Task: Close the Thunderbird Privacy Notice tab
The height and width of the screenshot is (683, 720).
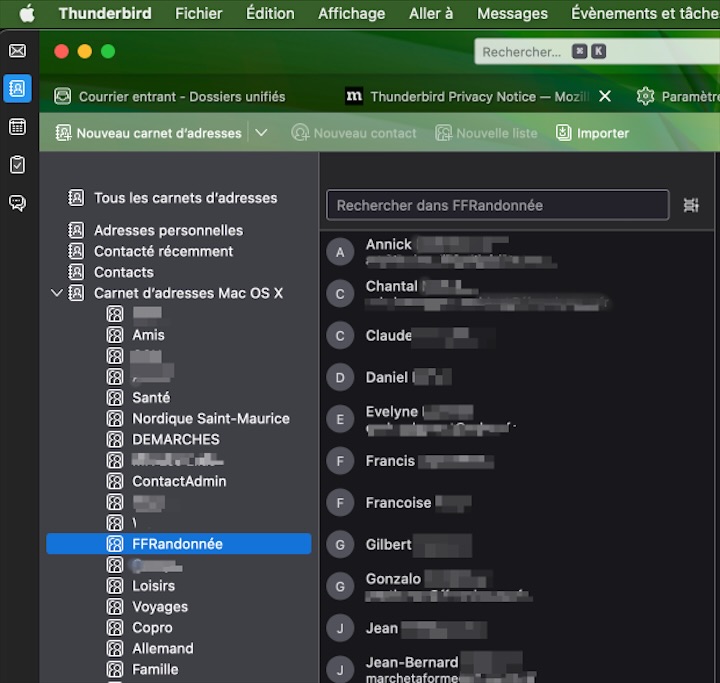Action: click(605, 96)
